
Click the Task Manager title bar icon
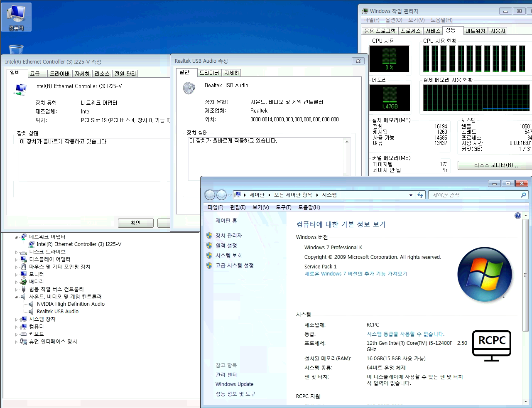365,11
